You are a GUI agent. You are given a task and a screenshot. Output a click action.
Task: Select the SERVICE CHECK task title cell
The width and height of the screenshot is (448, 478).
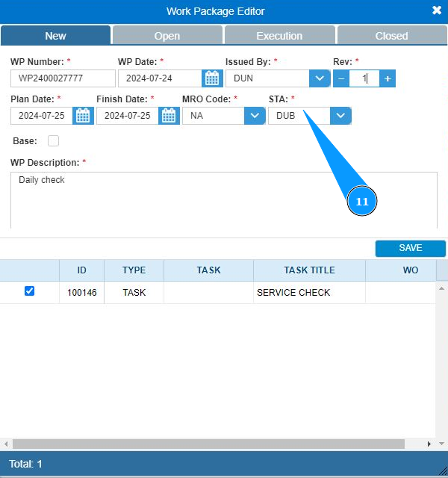pyautogui.click(x=309, y=293)
